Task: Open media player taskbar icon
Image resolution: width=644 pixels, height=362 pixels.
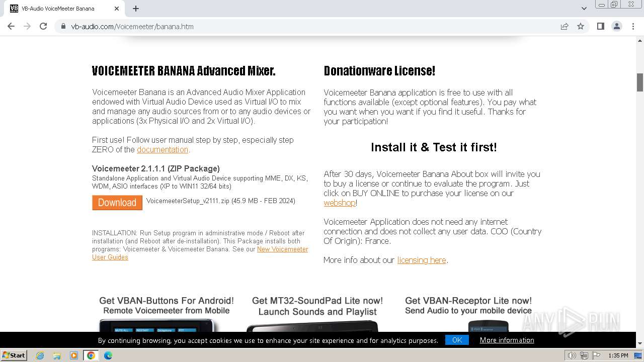Action: click(x=74, y=355)
